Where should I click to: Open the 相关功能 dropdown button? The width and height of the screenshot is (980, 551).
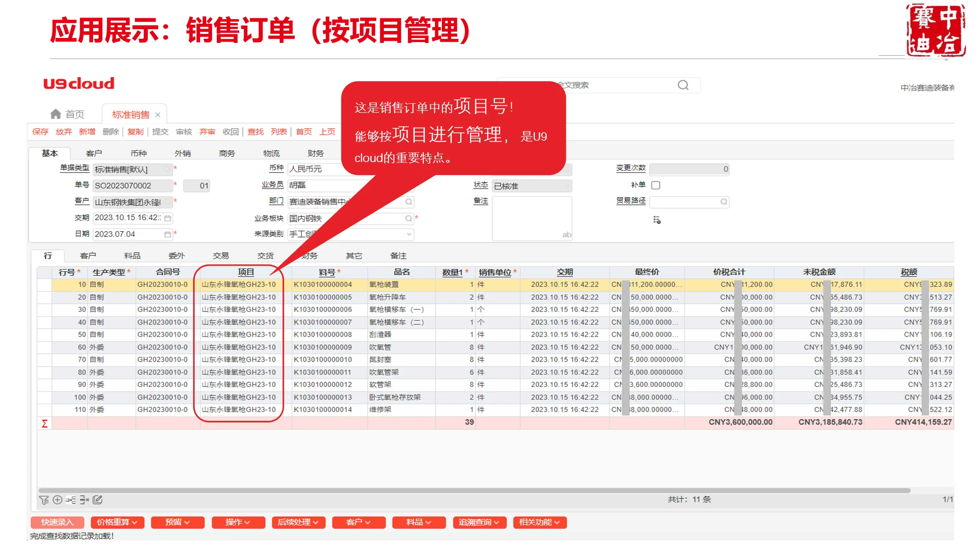coord(540,522)
